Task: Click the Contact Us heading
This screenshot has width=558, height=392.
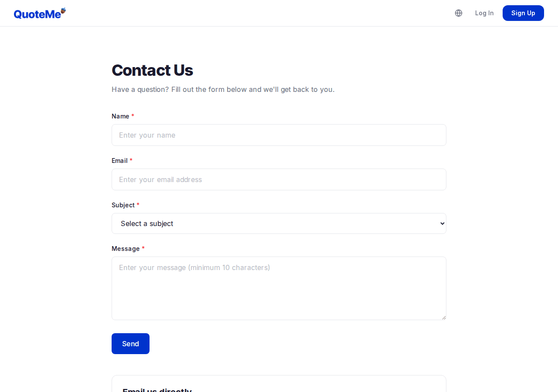Action: [x=152, y=70]
